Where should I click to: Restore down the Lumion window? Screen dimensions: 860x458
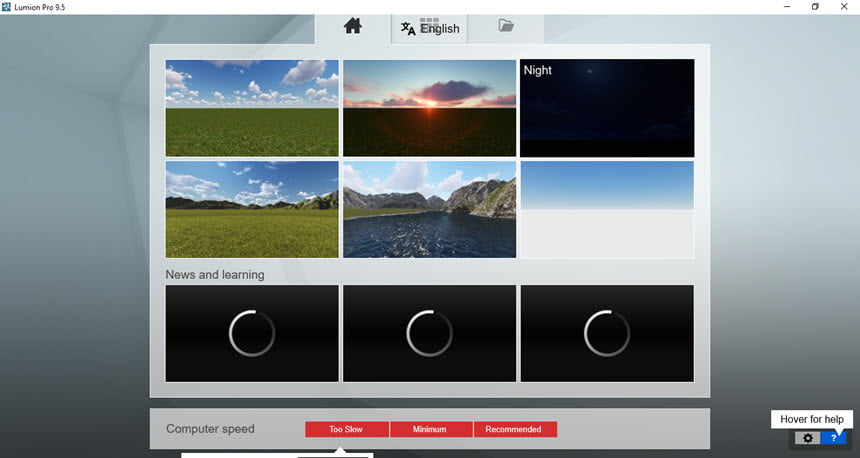816,7
